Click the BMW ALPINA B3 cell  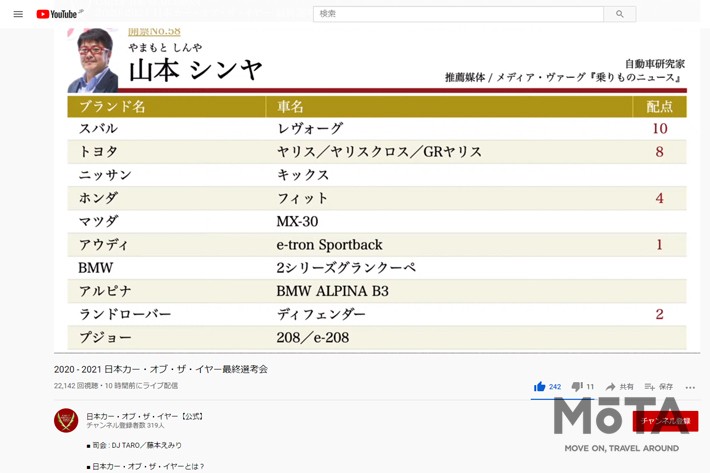coord(332,291)
